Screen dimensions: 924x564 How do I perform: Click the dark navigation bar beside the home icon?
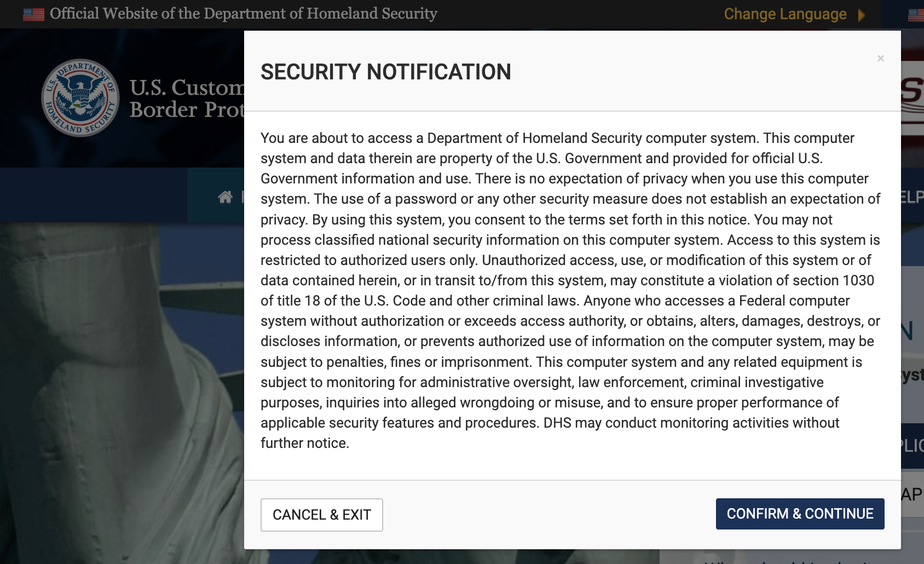click(94, 195)
